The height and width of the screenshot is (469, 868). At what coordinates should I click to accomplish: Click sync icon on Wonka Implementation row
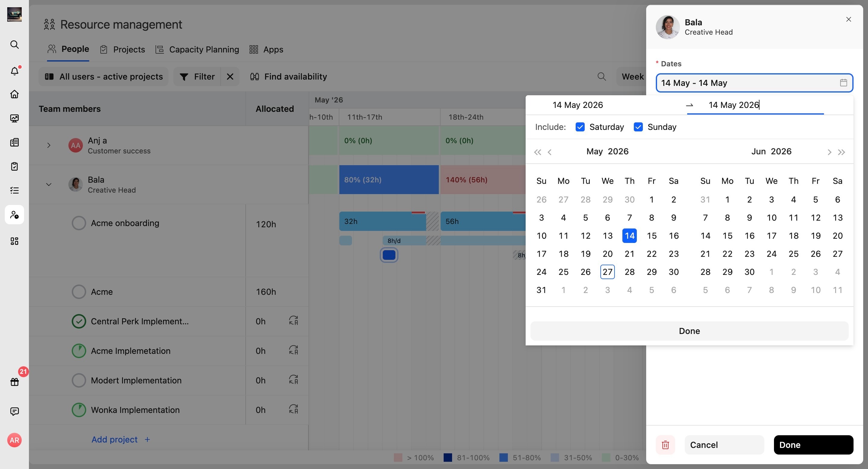(x=294, y=409)
